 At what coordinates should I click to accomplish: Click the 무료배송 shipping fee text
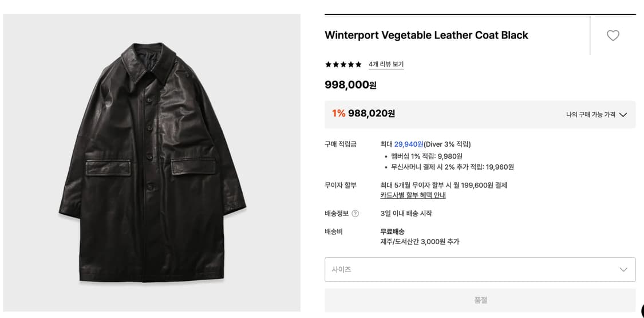click(392, 231)
